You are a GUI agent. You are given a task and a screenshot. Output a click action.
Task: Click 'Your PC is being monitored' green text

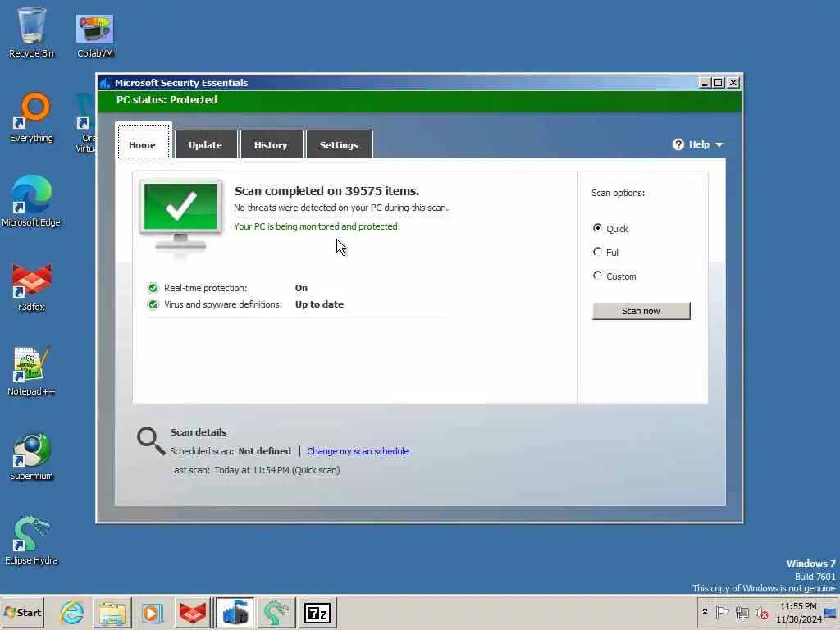[317, 226]
